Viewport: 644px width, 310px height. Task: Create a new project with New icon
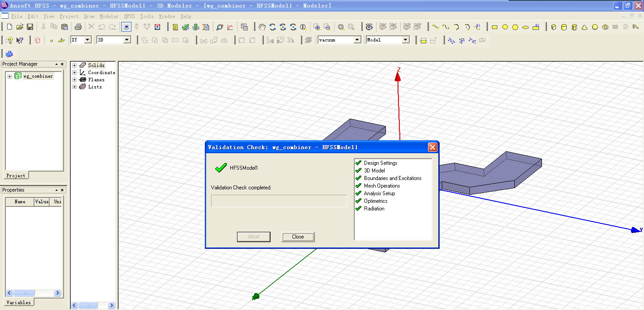(x=9, y=27)
